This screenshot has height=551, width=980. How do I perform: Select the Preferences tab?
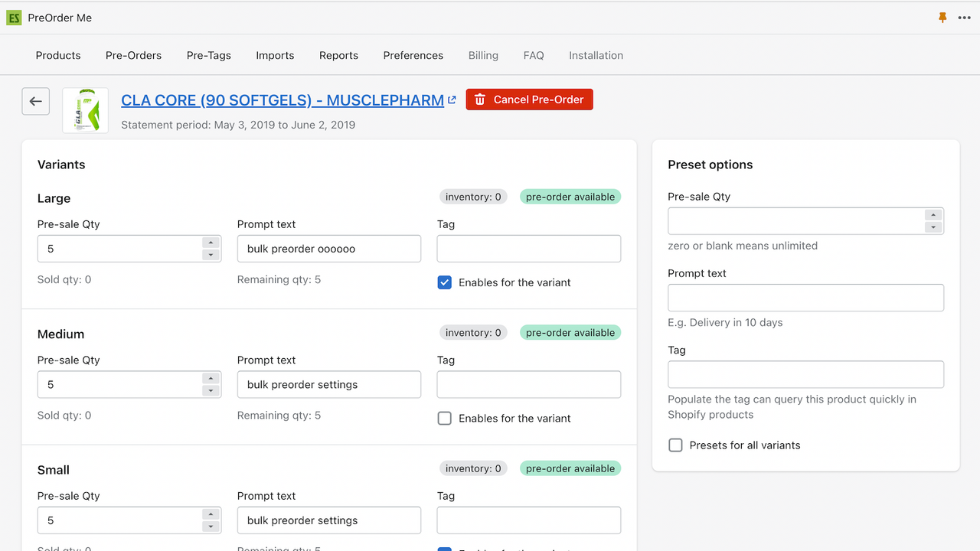point(413,55)
